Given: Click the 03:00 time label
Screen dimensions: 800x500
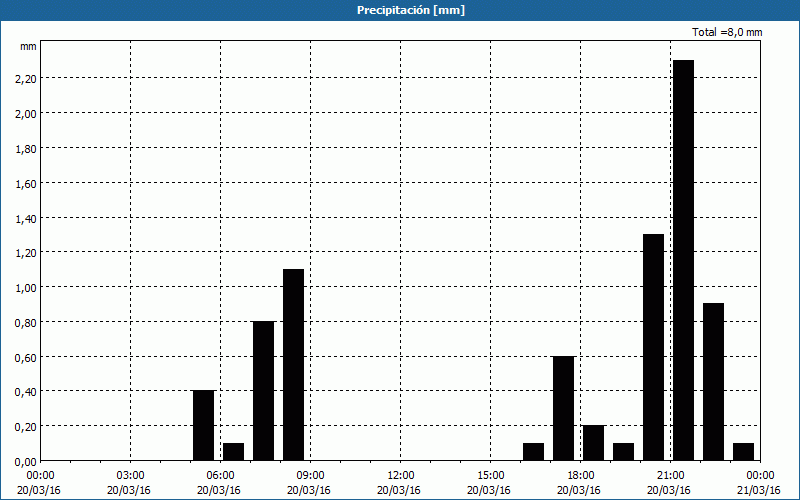Looking at the screenshot, I should 131,476.
